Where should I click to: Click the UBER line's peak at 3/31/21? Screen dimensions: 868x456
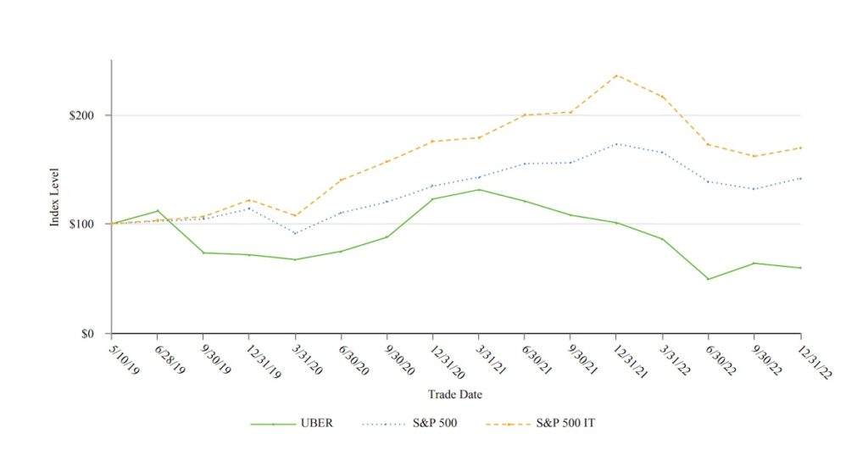click(479, 190)
